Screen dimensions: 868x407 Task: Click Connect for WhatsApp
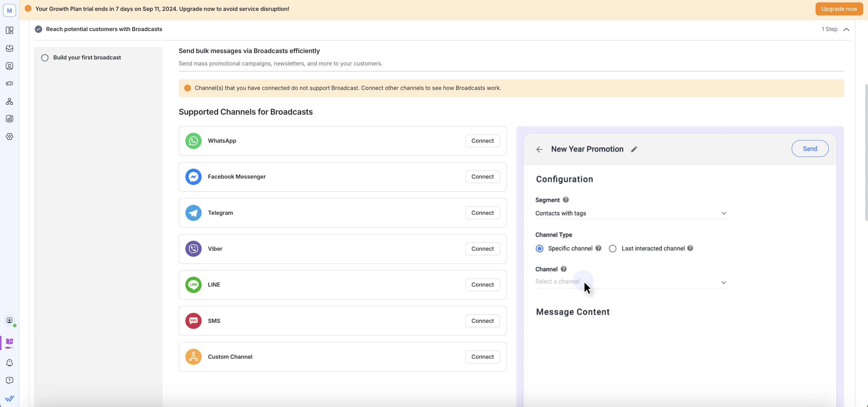click(482, 141)
